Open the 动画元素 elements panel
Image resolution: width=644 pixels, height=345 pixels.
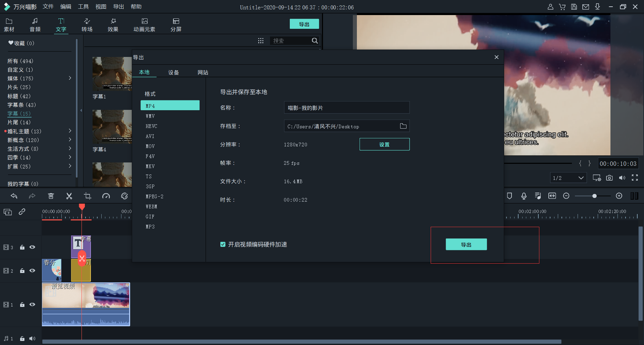[x=144, y=25]
